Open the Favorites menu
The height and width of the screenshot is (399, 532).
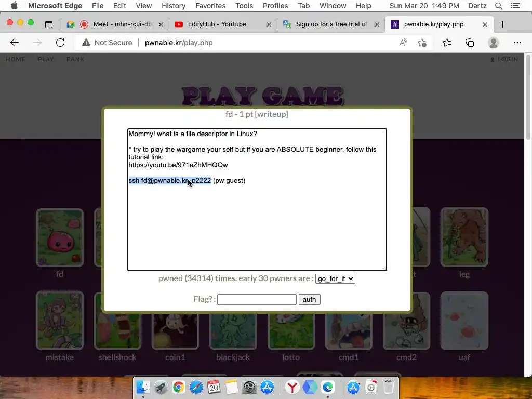click(210, 6)
